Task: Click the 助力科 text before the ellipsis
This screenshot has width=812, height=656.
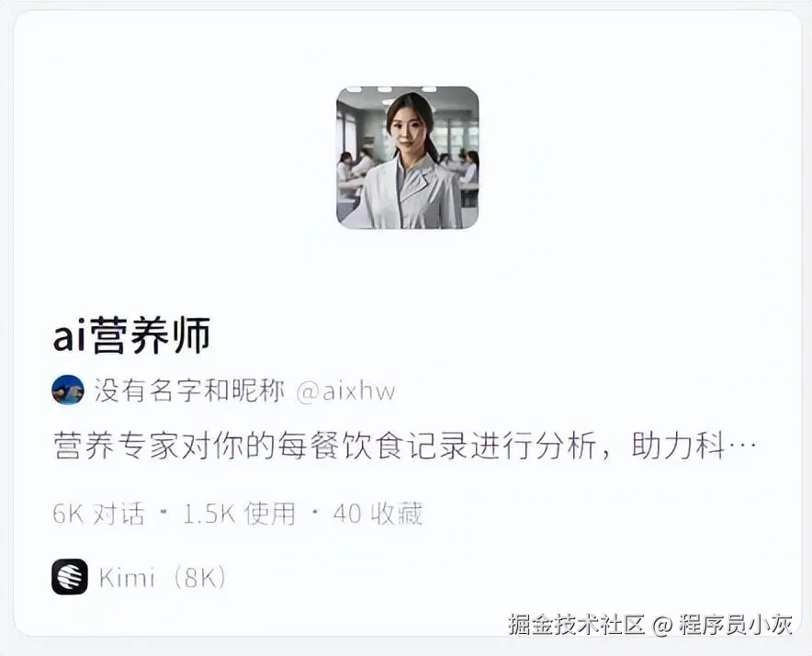Action: [x=678, y=445]
